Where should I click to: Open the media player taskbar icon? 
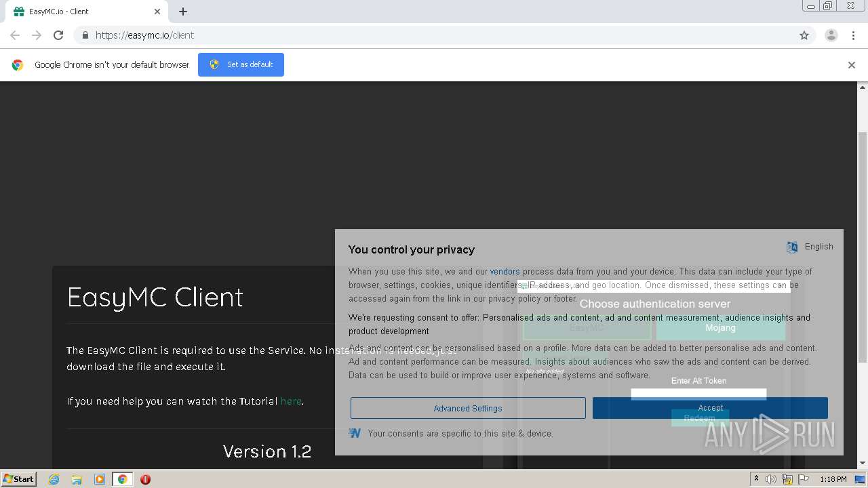(x=100, y=479)
